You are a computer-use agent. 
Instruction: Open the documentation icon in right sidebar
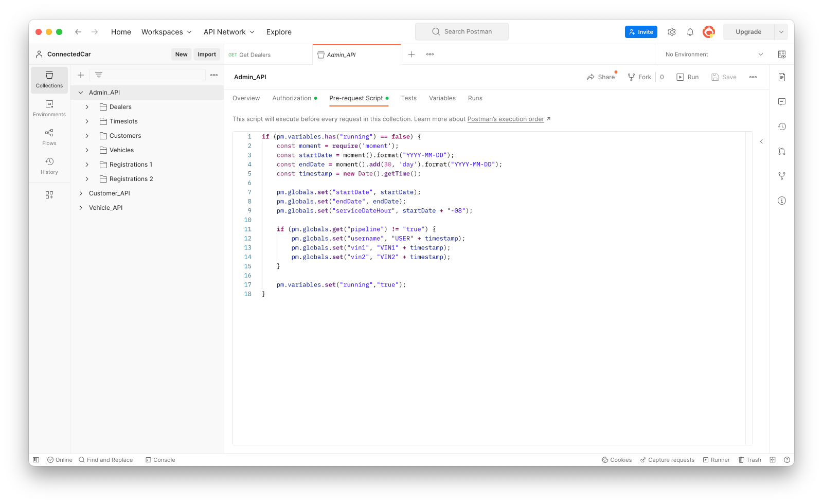[x=782, y=77]
